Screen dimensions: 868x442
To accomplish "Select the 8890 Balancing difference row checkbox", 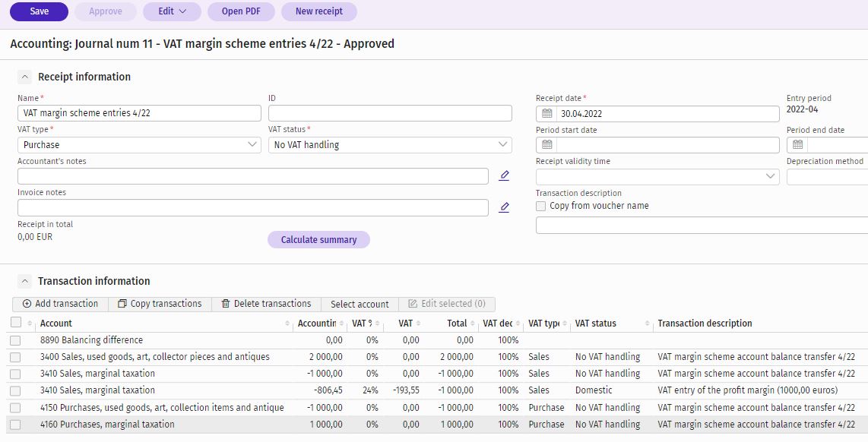I will [x=15, y=341].
